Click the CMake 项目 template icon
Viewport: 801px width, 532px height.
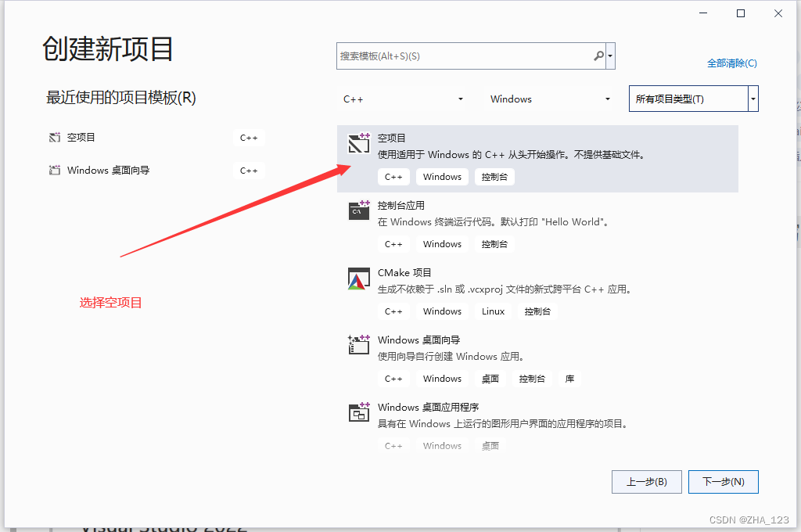point(358,279)
